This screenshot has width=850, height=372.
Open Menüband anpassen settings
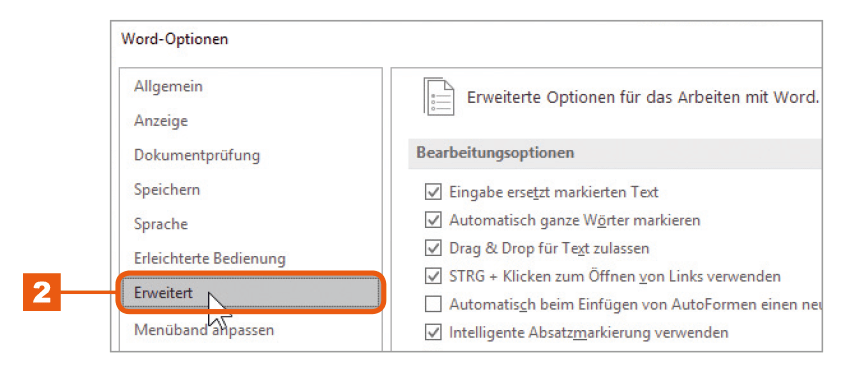coord(204,329)
